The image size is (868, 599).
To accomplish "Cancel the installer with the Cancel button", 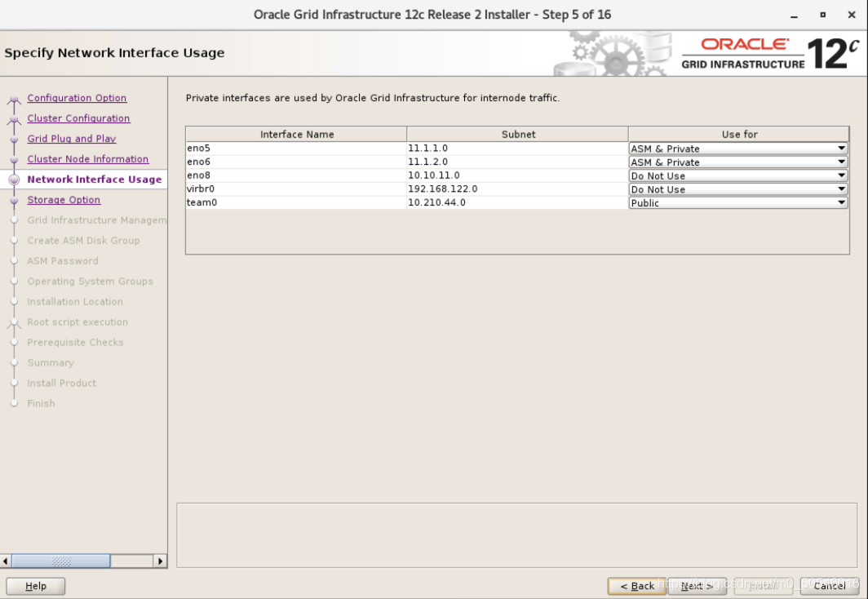I will (829, 586).
